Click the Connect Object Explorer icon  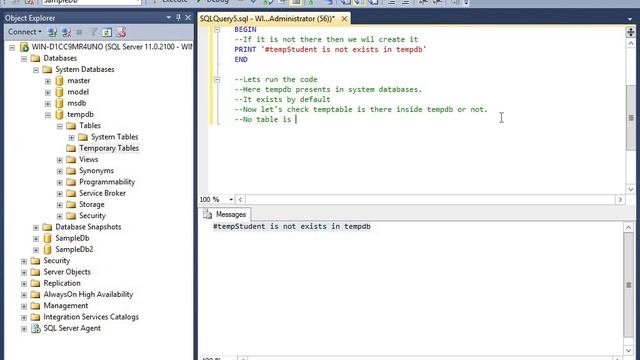52,32
